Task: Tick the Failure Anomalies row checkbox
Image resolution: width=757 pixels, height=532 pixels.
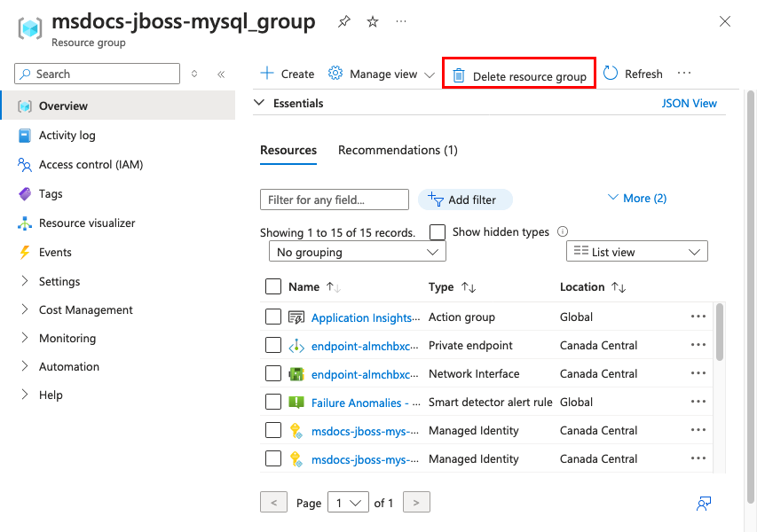Action: tap(273, 403)
